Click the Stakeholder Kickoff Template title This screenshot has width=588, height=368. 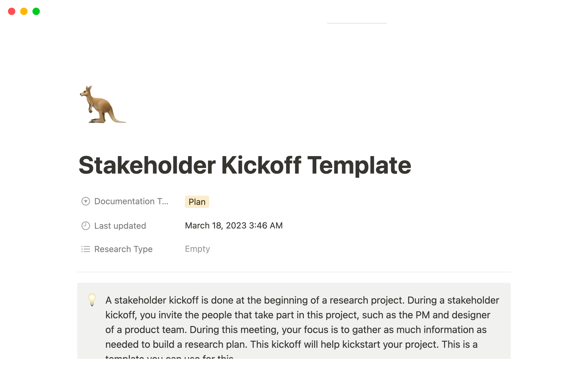pyautogui.click(x=245, y=165)
